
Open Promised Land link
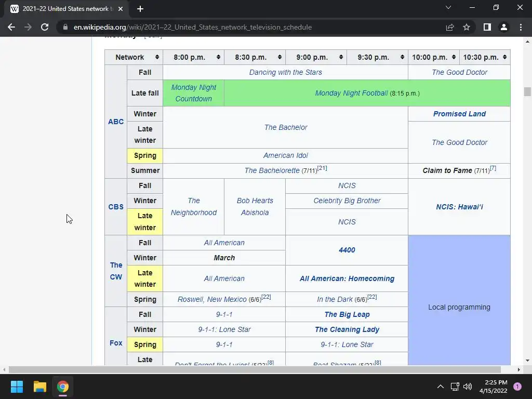click(x=459, y=114)
